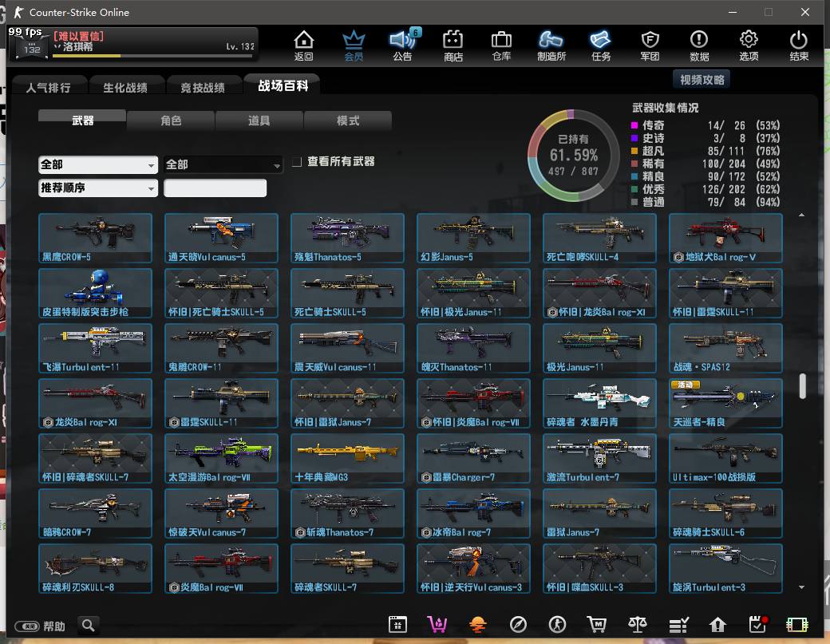830x644 pixels.
Task: Click the scroll up arrow of weapon list
Action: point(802,215)
